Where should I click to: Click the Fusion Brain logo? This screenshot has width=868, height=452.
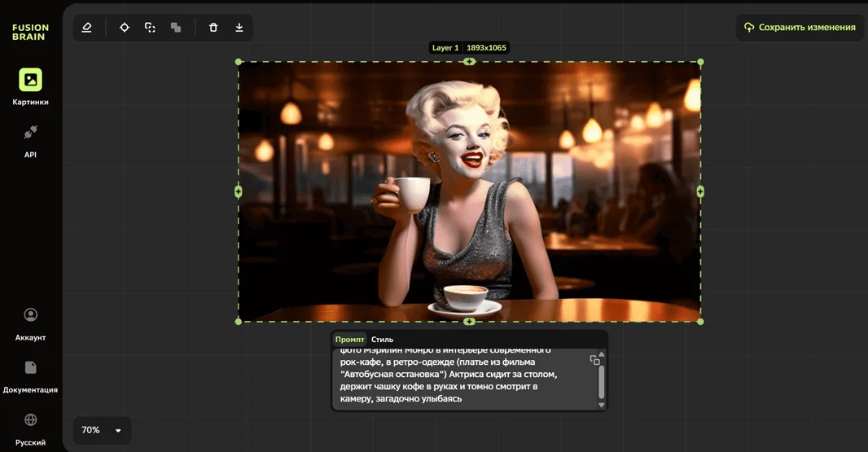click(30, 32)
